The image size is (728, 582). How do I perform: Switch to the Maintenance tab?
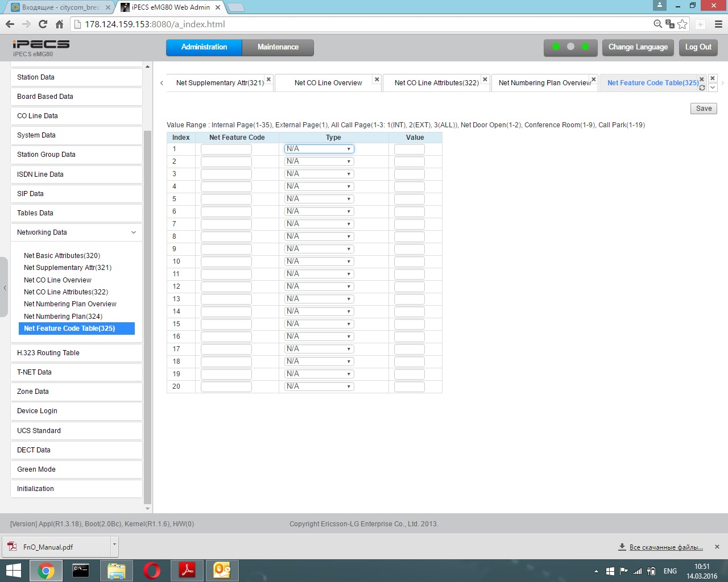pyautogui.click(x=278, y=47)
